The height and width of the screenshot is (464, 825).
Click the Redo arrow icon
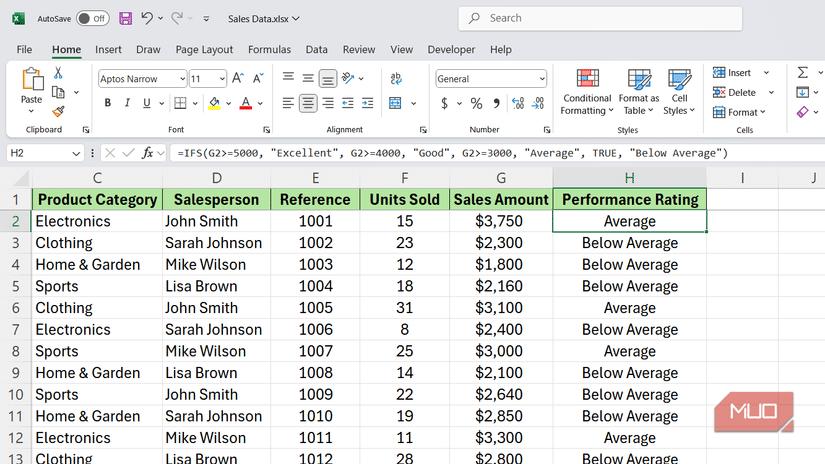[x=177, y=18]
